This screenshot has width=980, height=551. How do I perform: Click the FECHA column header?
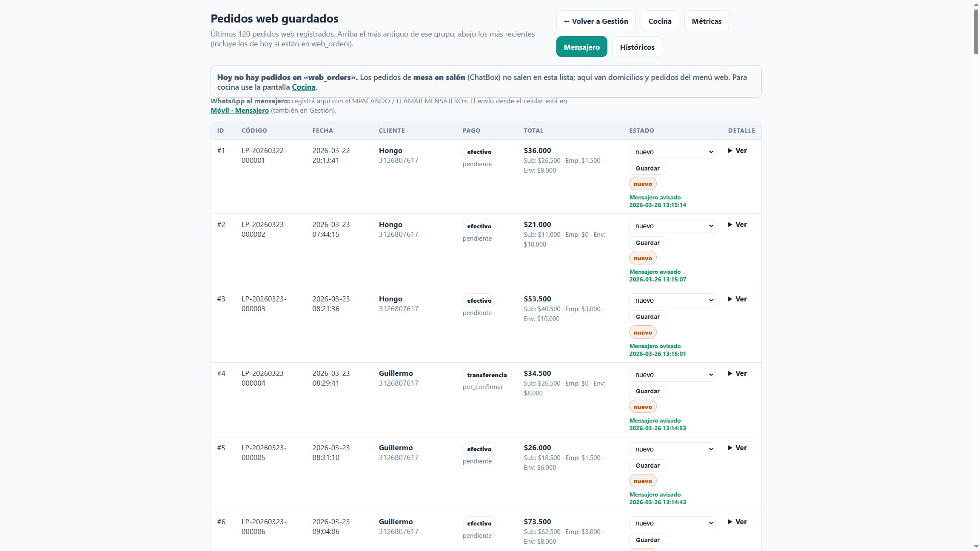pyautogui.click(x=322, y=131)
